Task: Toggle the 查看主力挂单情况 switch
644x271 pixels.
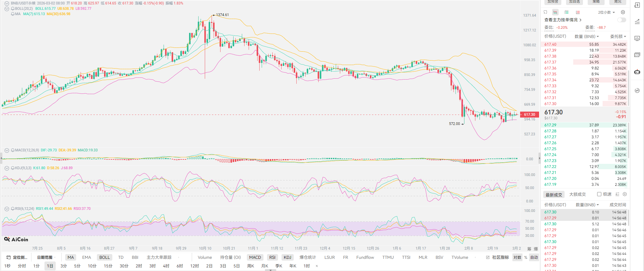Action: click(621, 20)
